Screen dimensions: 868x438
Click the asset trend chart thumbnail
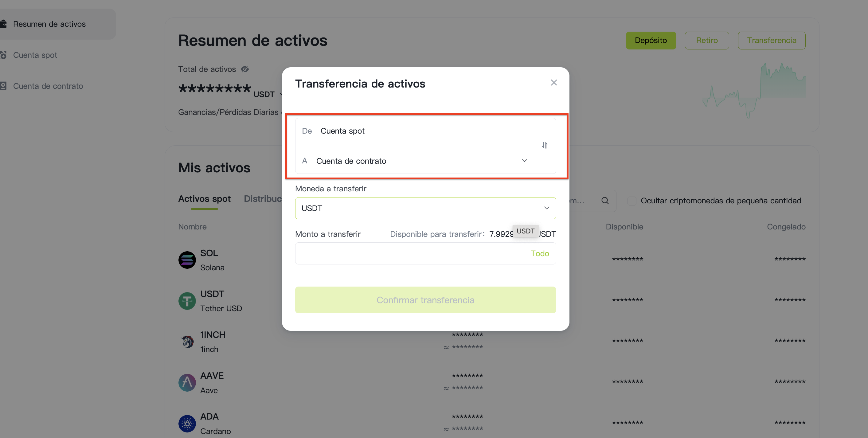coord(754,90)
